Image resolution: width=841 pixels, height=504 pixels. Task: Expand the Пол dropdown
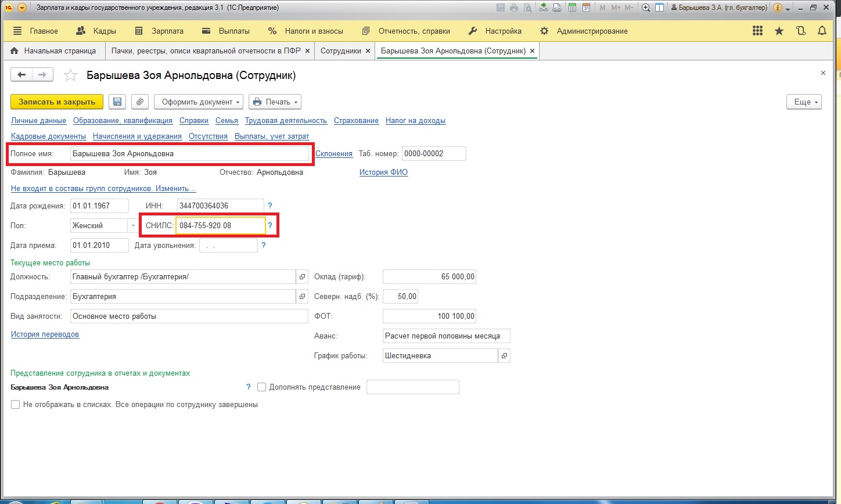[x=133, y=225]
